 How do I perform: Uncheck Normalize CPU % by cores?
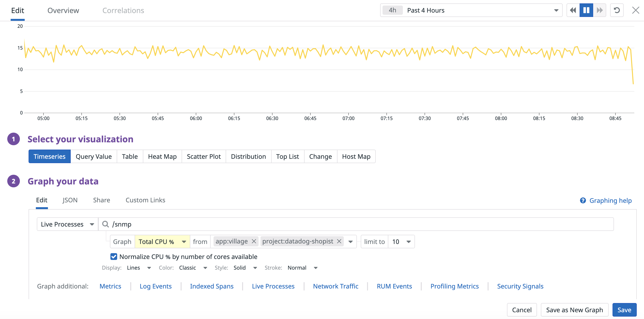click(114, 257)
